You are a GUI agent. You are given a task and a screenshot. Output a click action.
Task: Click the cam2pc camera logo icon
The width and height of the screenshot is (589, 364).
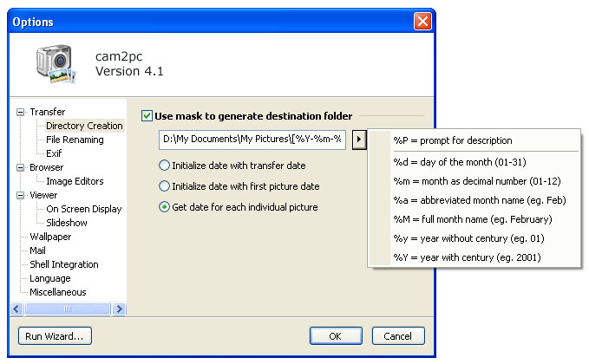click(x=56, y=64)
